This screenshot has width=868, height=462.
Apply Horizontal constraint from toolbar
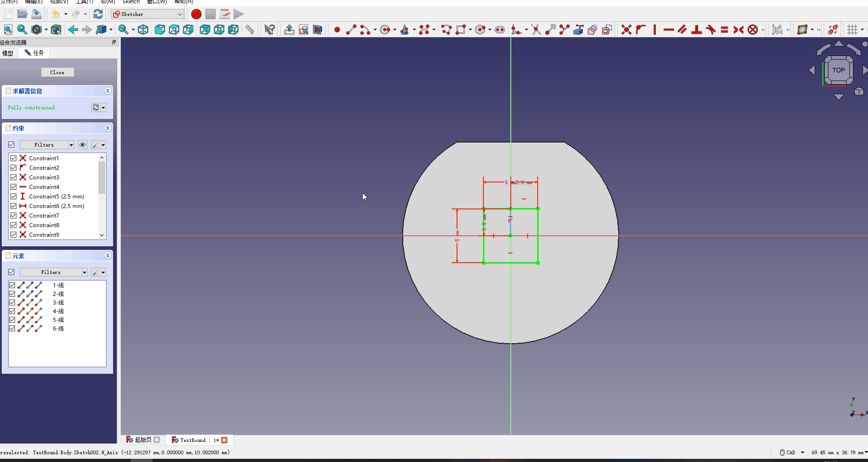[669, 30]
